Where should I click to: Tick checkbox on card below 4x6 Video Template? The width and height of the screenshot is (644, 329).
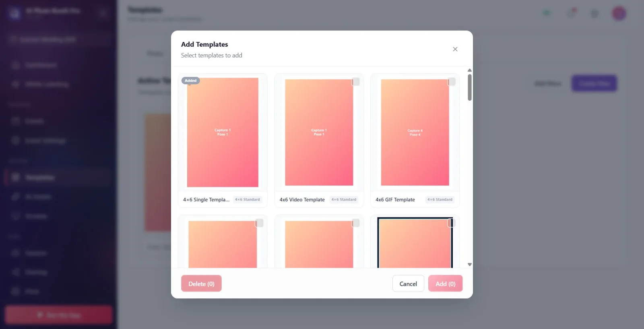coord(356,223)
